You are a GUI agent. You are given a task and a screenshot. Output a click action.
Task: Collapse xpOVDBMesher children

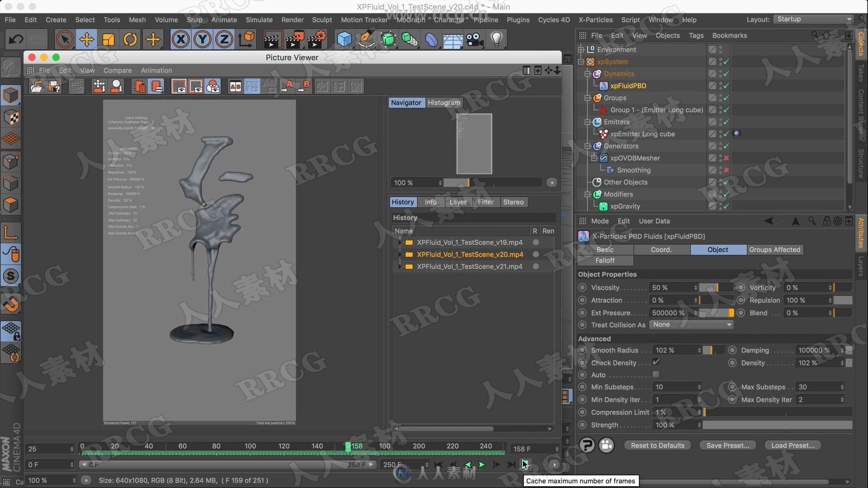coord(594,158)
